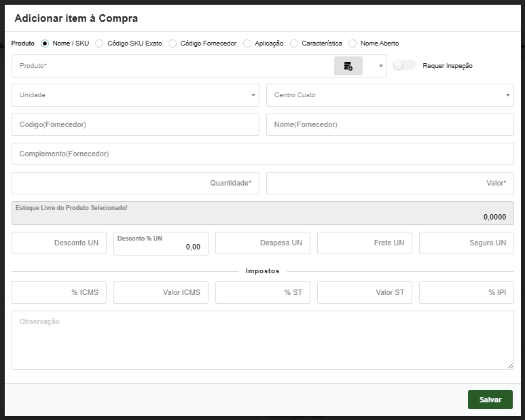Select Código Fornecedor search mode
This screenshot has height=420, width=525.
[173, 43]
